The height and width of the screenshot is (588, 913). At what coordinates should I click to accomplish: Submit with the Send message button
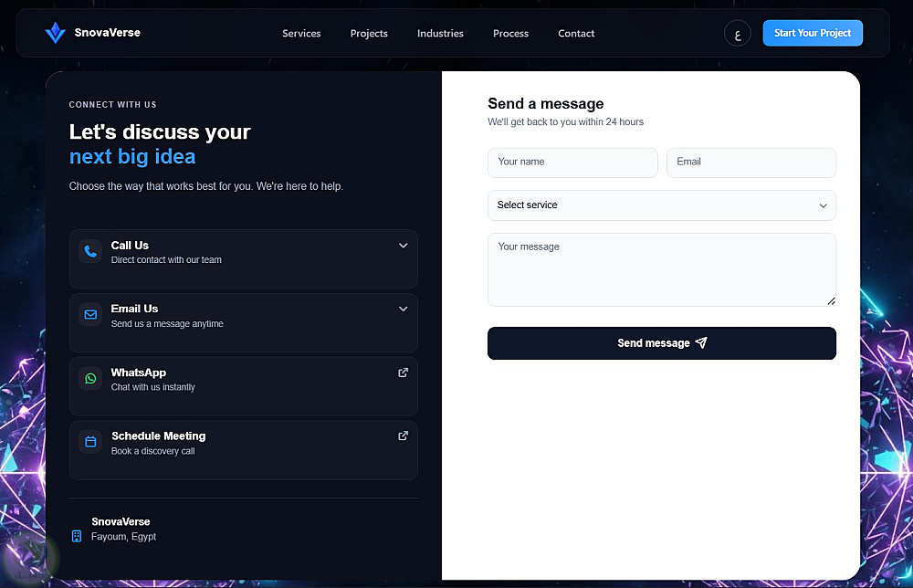(x=661, y=343)
